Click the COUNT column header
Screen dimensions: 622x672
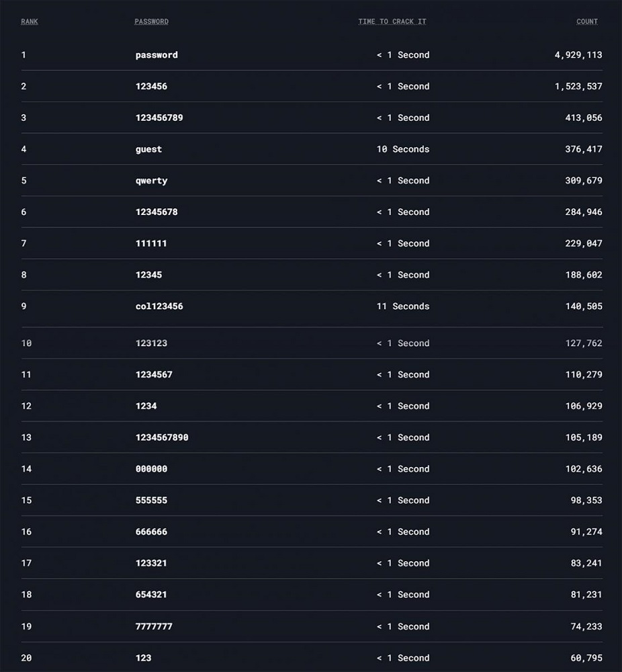coord(587,22)
